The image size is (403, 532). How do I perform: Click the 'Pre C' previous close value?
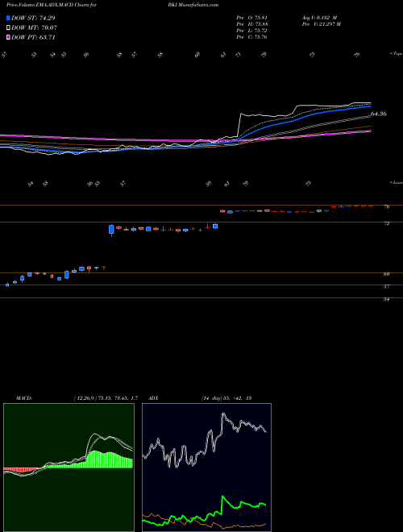click(x=251, y=37)
